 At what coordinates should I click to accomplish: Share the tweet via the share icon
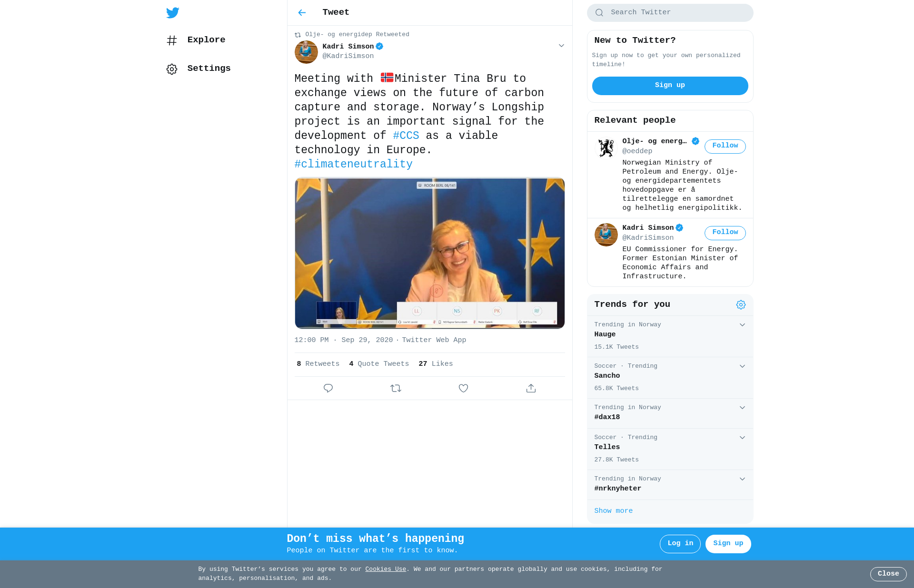531,388
